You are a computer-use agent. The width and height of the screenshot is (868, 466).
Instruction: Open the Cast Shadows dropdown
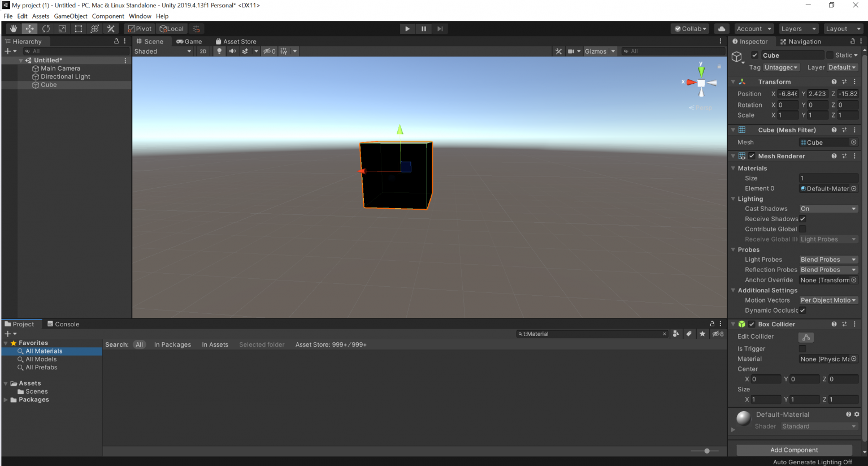click(828, 208)
